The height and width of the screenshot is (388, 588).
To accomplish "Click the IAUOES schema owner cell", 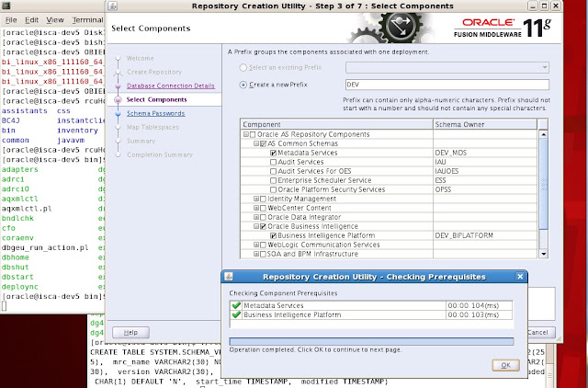I will (485, 171).
